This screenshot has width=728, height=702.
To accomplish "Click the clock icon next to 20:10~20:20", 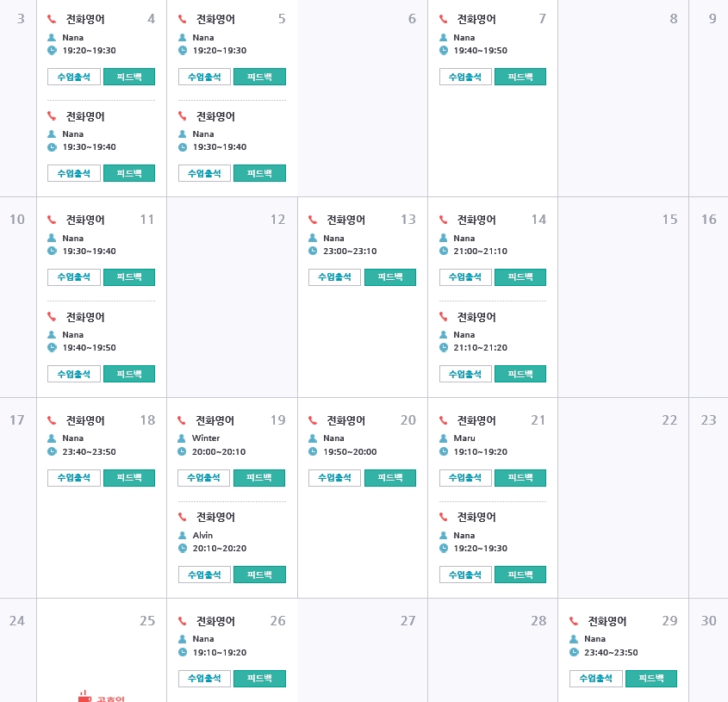I will pos(182,548).
